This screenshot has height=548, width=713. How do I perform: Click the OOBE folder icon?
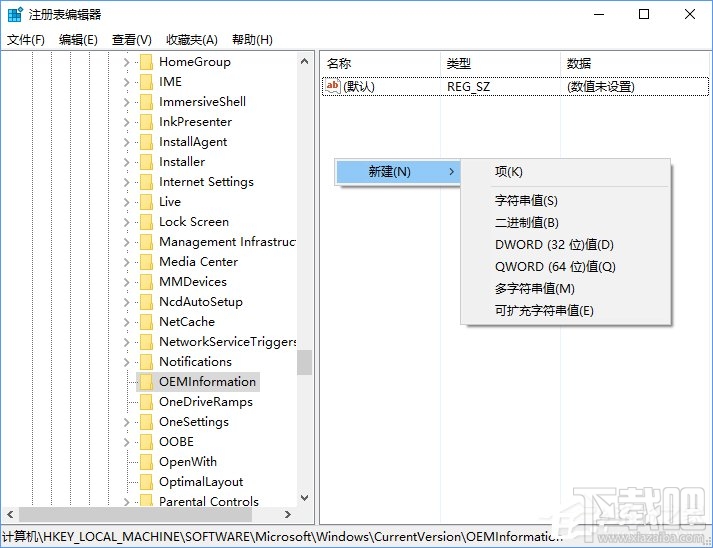tap(146, 442)
